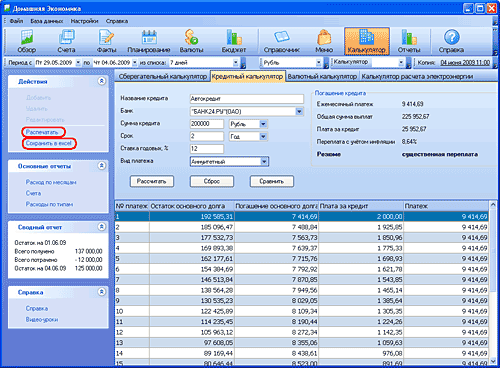Viewport: 500px width, 368px height.
Task: Click the Название кредита input field
Action: (247, 99)
